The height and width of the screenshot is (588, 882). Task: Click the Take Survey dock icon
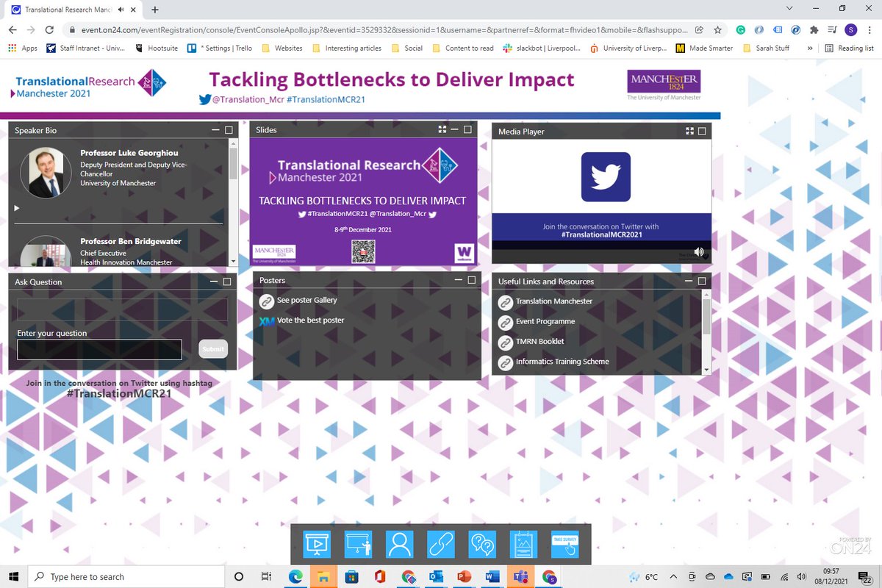[565, 545]
